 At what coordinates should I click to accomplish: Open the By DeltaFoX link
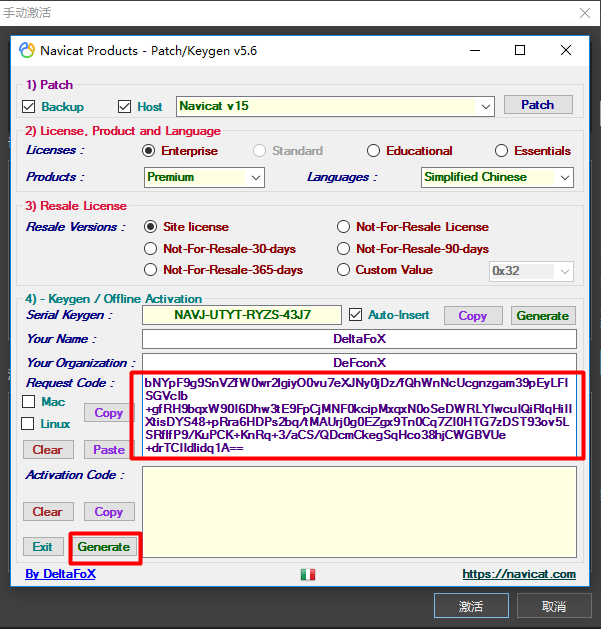point(61,574)
